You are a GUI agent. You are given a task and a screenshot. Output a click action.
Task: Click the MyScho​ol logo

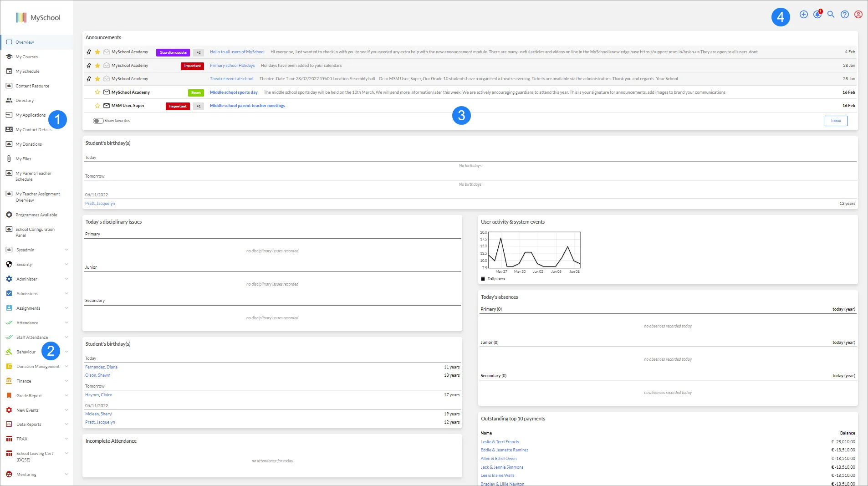pyautogui.click(x=38, y=18)
